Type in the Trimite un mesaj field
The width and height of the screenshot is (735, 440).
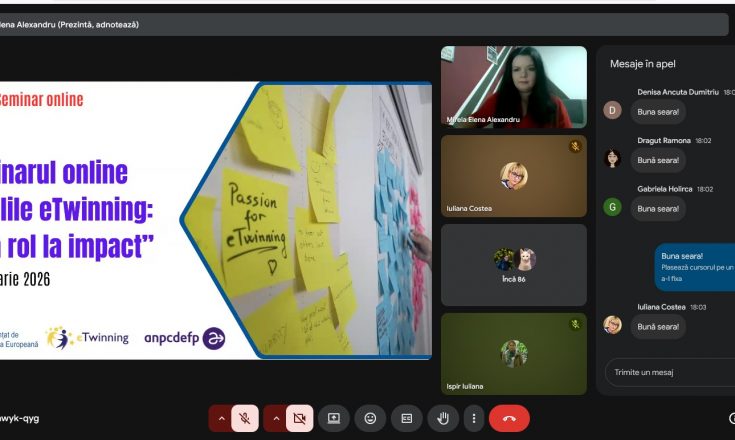pos(670,373)
